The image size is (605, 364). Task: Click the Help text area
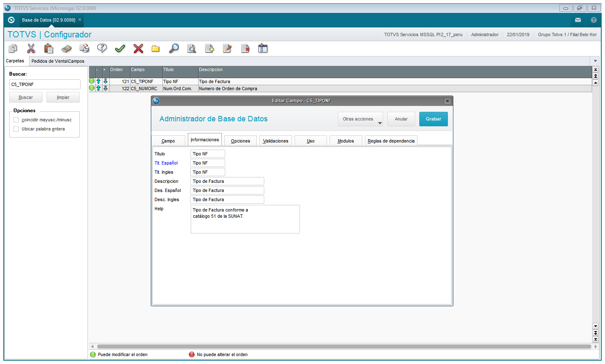[x=245, y=219]
